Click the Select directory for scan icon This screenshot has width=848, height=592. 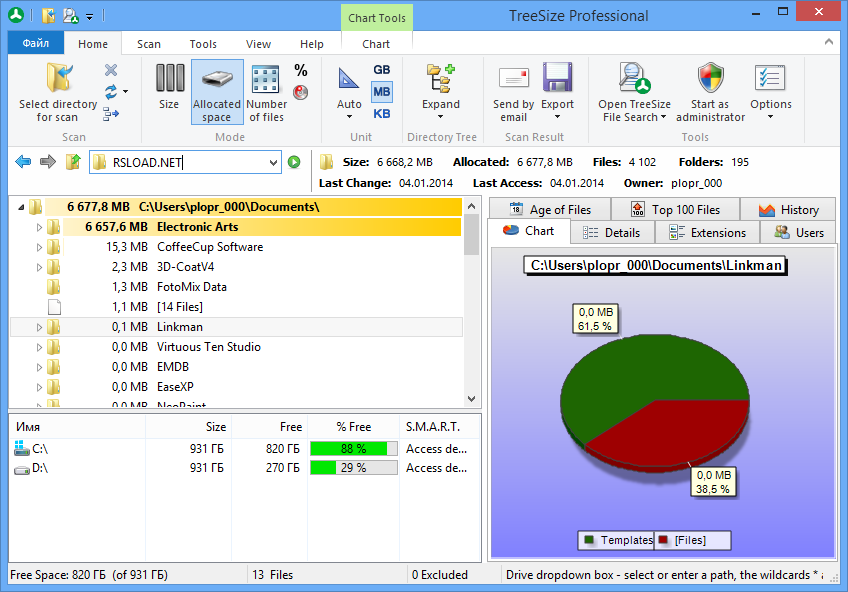tap(57, 78)
